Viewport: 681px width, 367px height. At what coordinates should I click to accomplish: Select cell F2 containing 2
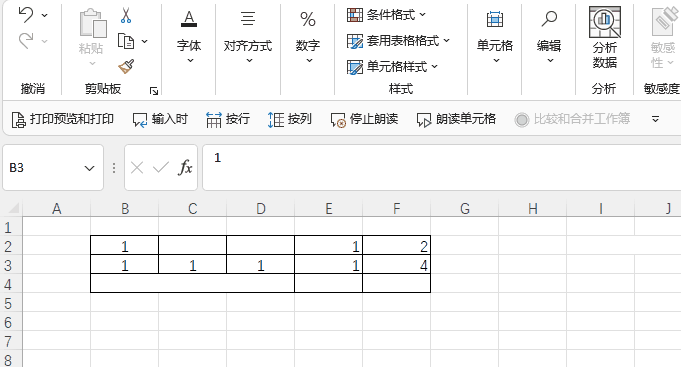397,245
